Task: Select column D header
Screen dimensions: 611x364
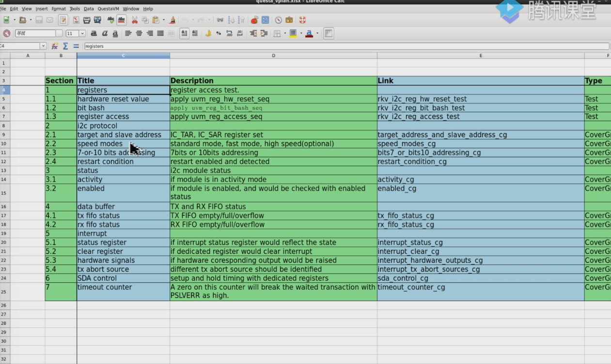Action: click(x=273, y=56)
